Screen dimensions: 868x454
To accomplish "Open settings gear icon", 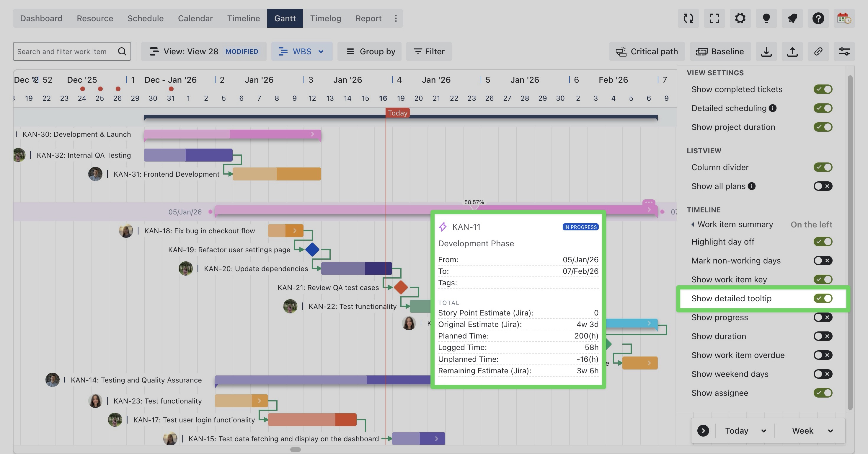I will pyautogui.click(x=740, y=18).
